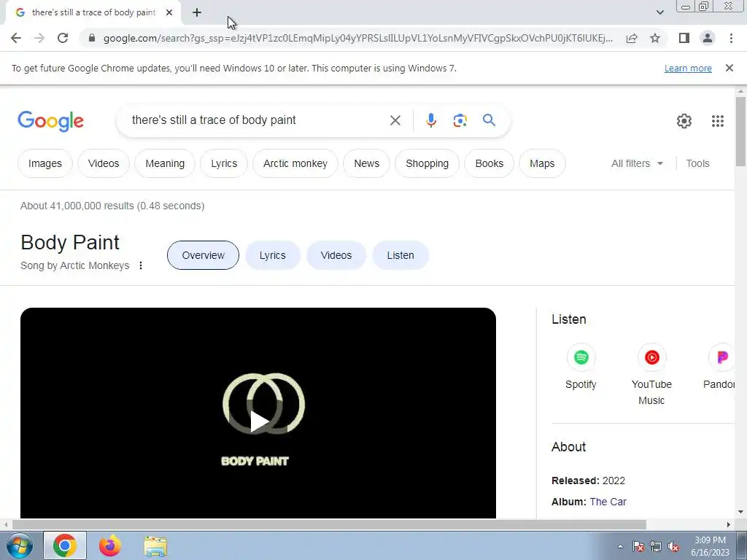Show hidden system tray icons

point(620,546)
